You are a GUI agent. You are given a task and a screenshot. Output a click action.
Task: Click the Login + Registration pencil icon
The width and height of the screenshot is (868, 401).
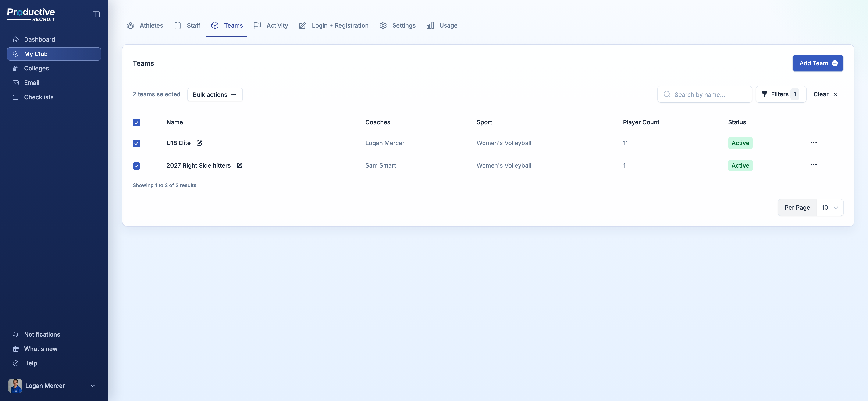[303, 26]
